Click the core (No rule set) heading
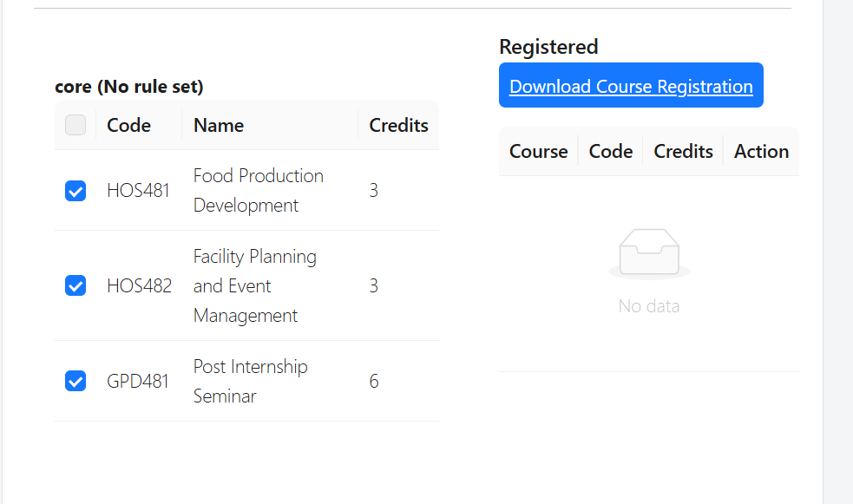The image size is (853, 504). pos(128,87)
